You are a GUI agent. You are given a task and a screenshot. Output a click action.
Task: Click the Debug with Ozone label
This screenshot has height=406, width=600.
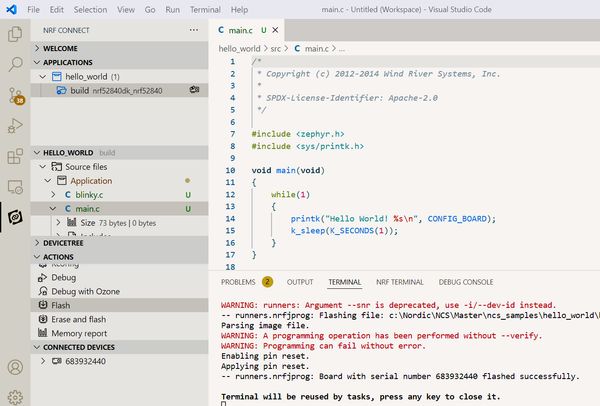click(x=86, y=291)
